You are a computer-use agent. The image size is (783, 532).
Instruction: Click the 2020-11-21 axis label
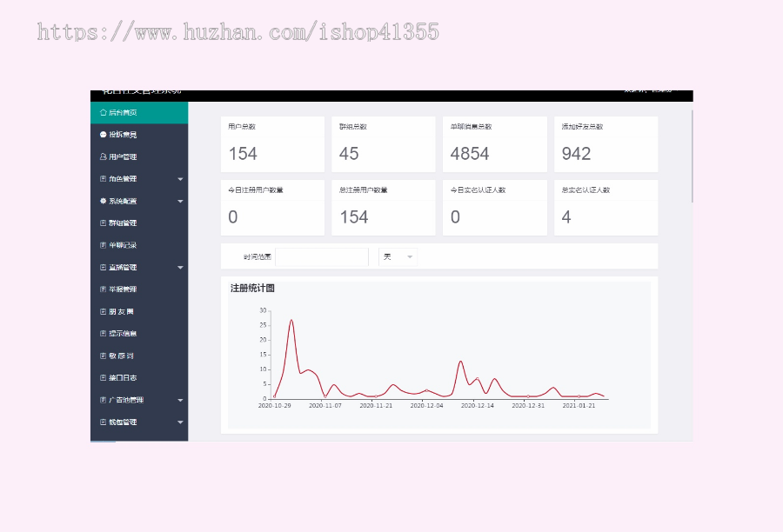tap(376, 406)
